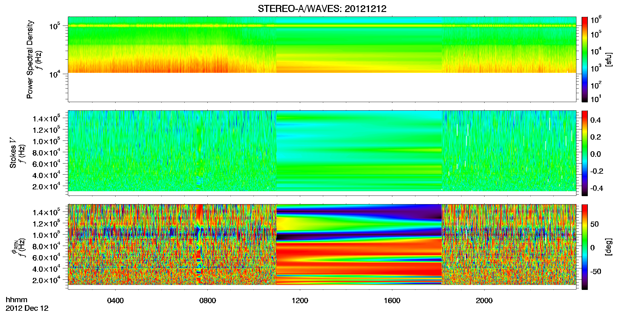
Task: Click the power spectral density color bar
Action: [585, 59]
